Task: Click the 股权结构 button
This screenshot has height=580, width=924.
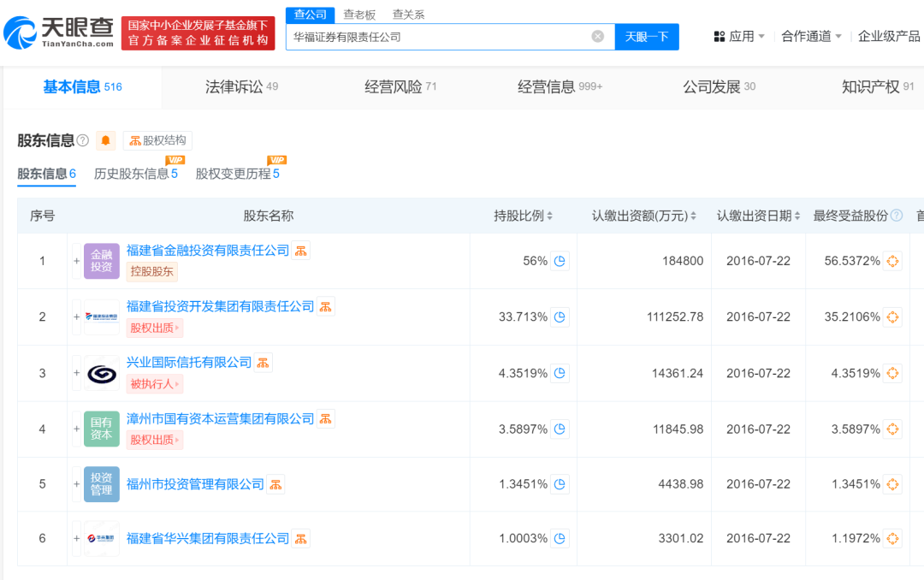Action: click(158, 140)
